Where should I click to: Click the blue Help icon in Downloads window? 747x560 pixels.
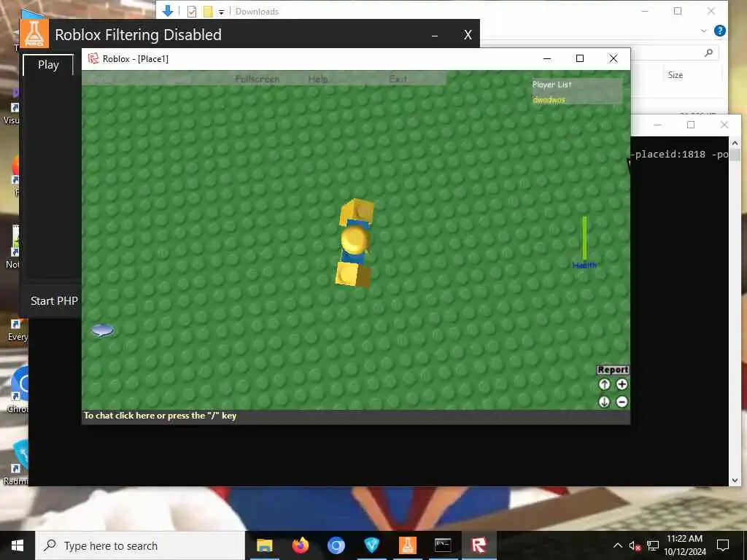(719, 31)
